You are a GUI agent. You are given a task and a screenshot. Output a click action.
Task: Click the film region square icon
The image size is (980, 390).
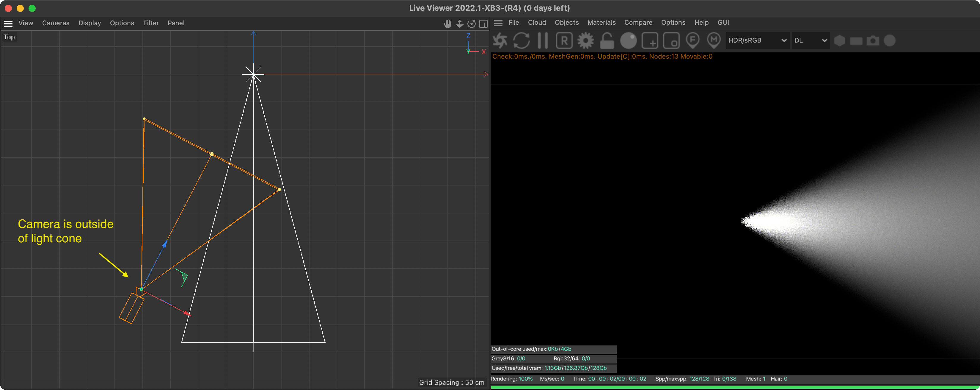pos(671,40)
